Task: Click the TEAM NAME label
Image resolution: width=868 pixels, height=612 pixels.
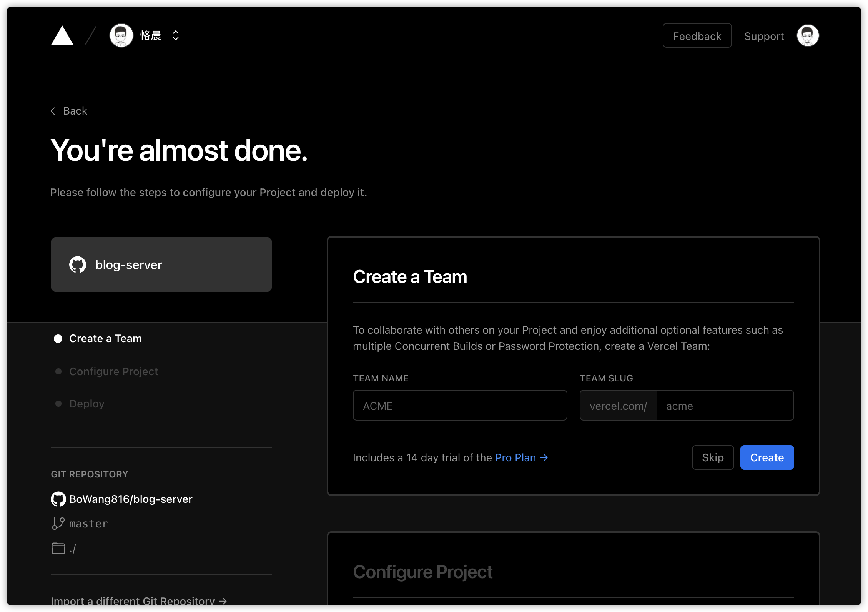Action: tap(381, 378)
